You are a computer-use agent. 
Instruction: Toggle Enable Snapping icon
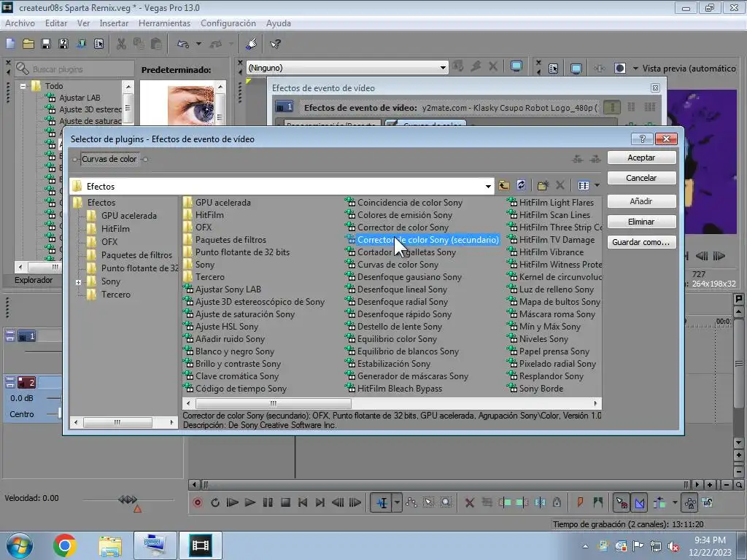click(x=622, y=502)
